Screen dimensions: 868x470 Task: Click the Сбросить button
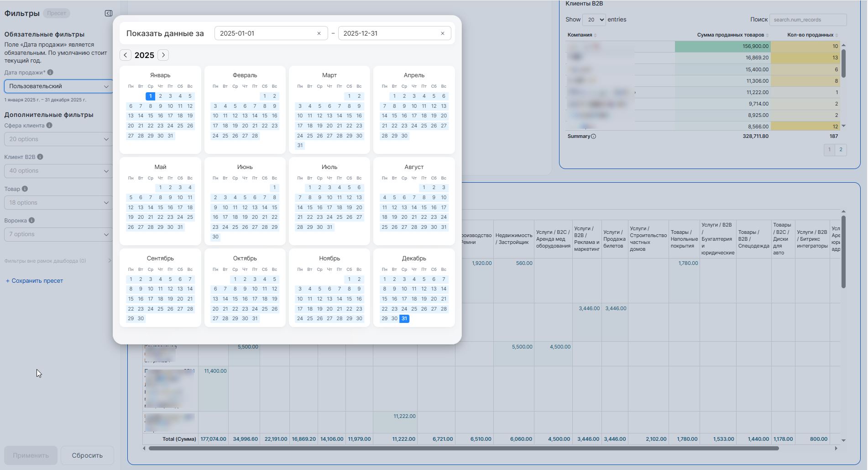(x=87, y=455)
